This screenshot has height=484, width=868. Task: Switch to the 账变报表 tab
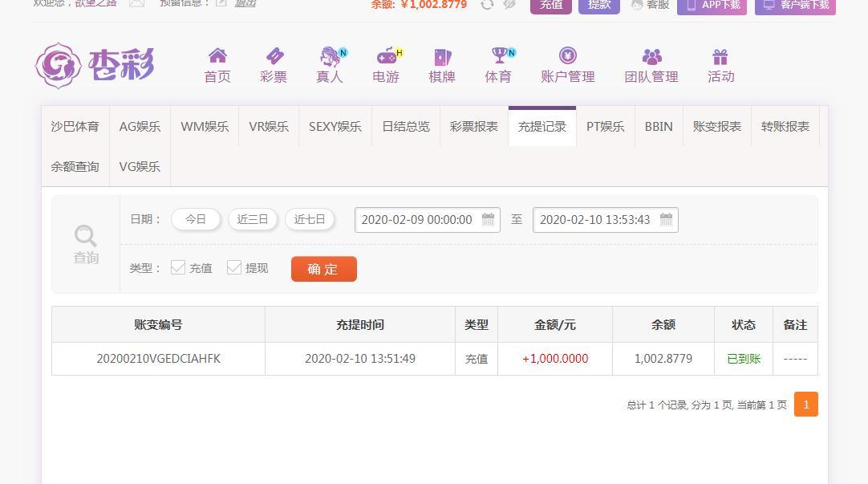tap(717, 126)
